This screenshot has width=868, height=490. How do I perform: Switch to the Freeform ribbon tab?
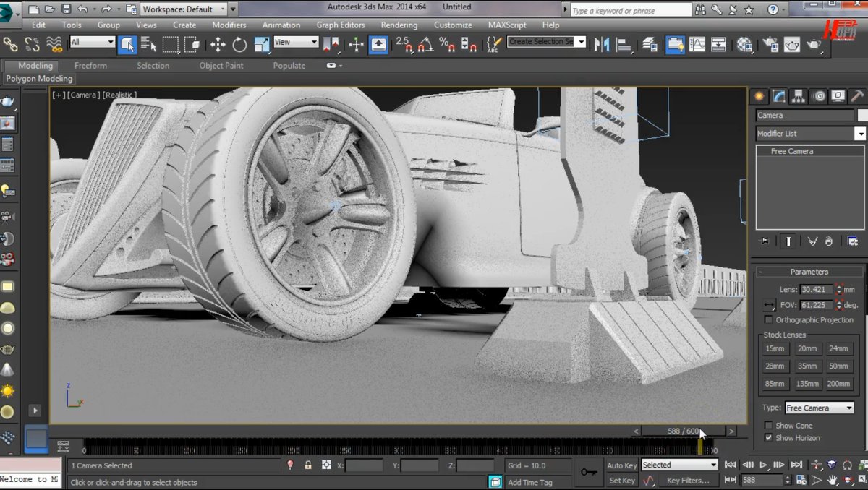pos(90,65)
